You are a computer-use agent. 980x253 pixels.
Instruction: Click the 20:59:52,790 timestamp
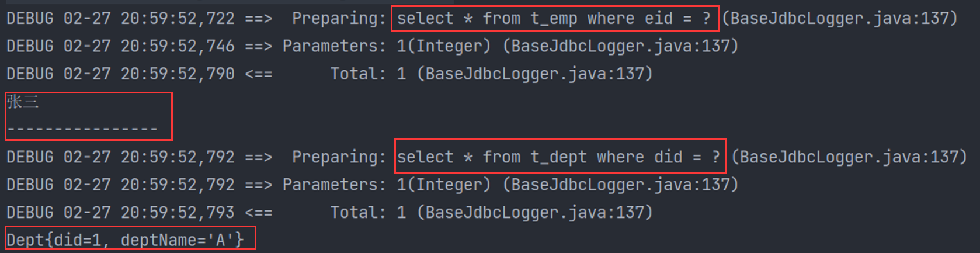[178, 74]
